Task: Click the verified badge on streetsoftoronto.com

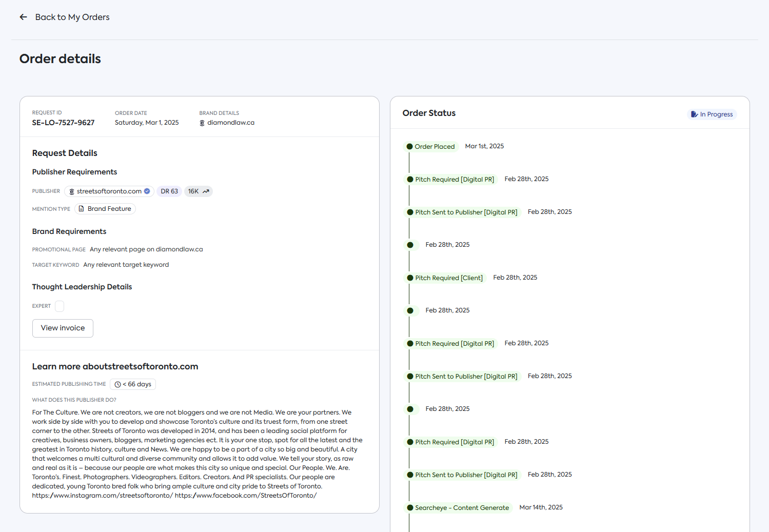Action: 147,191
